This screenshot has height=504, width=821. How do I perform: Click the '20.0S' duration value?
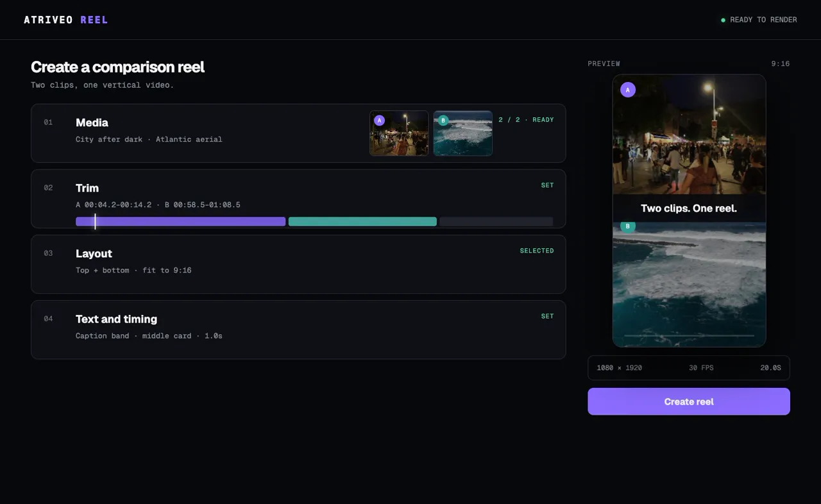[x=770, y=368]
